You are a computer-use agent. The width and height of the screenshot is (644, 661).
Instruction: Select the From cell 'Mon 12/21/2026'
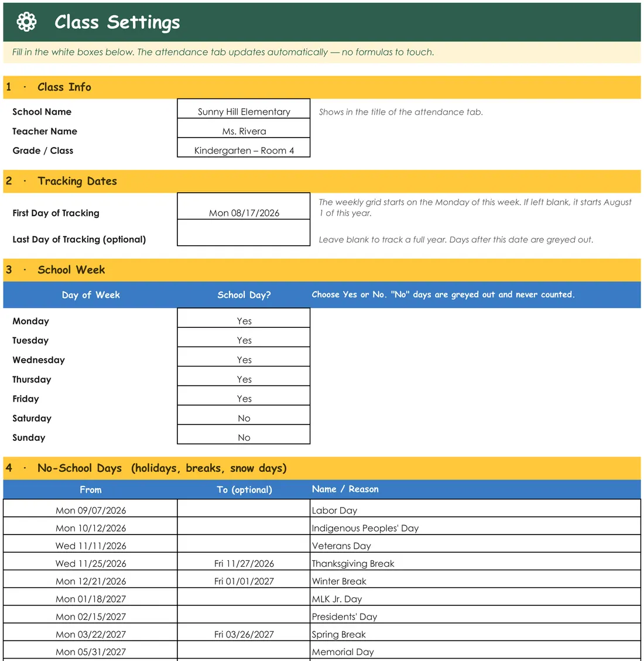tap(90, 579)
